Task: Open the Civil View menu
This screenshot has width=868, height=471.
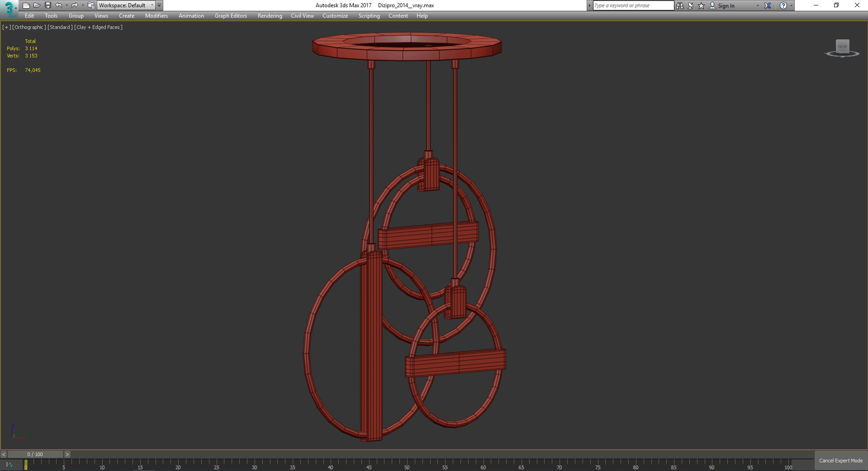Action: pyautogui.click(x=302, y=16)
